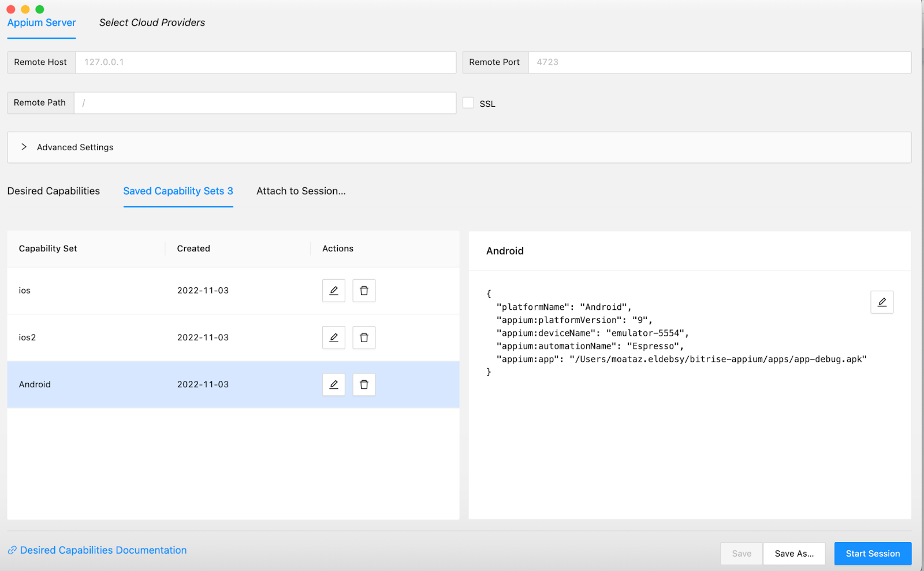Click the "platformName": "Android" line

[564, 307]
